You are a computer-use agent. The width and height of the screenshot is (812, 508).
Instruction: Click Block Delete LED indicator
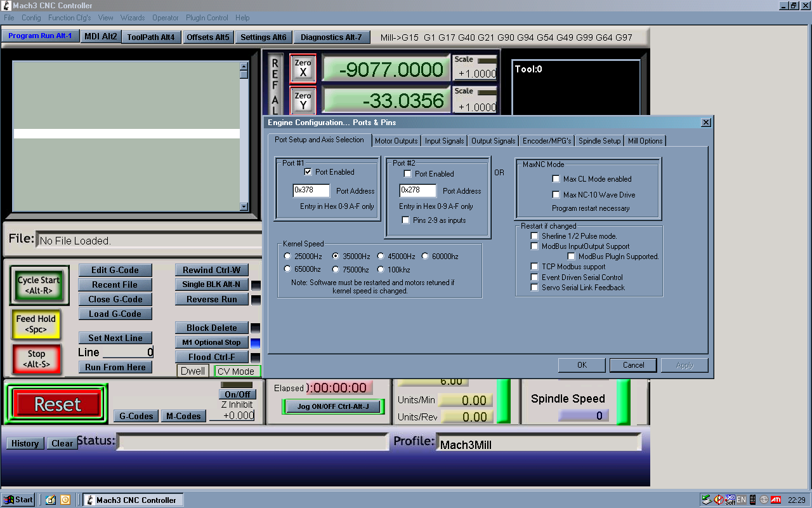255,328
